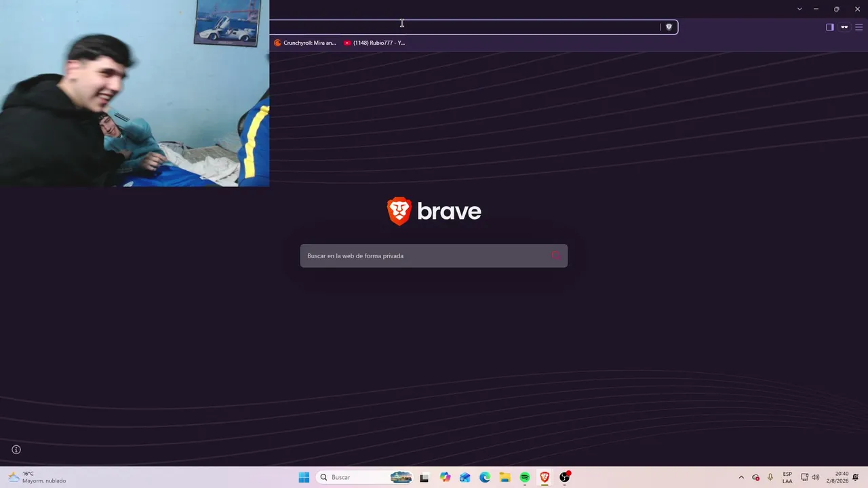Open Task View from the taskbar
The width and height of the screenshot is (868, 488).
click(425, 477)
